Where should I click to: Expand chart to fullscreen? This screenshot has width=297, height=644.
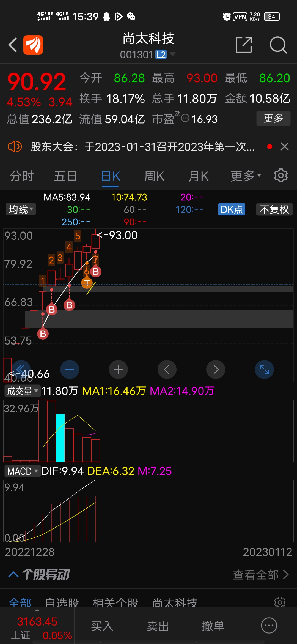click(264, 369)
